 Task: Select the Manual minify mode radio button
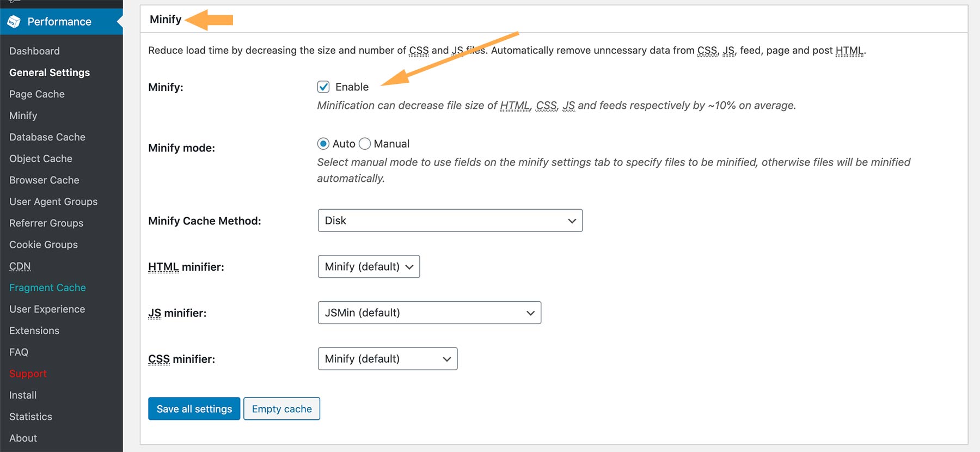[x=364, y=143]
